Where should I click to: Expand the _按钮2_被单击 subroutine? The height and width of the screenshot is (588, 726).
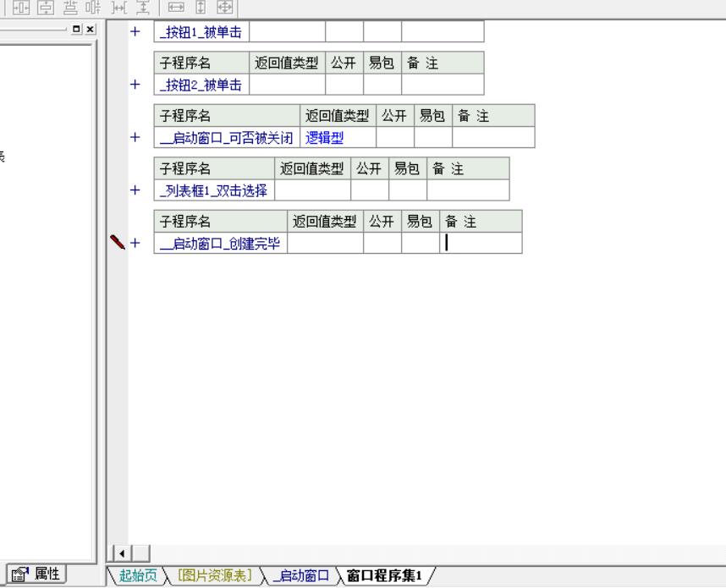pyautogui.click(x=135, y=85)
